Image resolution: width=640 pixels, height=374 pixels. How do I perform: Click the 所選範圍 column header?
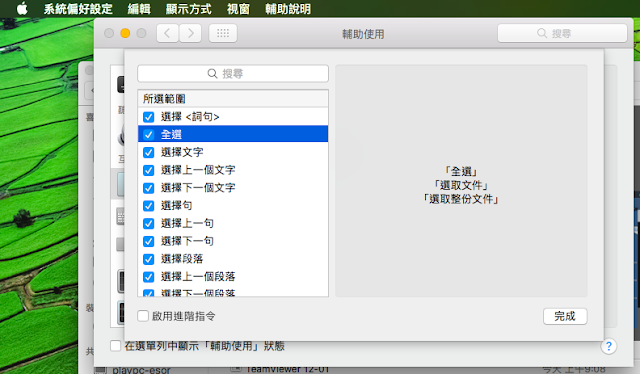[233, 98]
